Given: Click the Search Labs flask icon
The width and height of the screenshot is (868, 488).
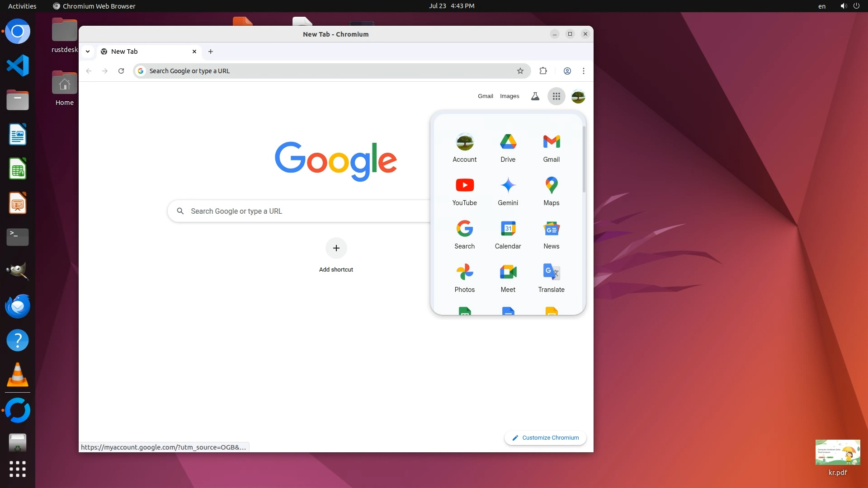Looking at the screenshot, I should tap(535, 96).
